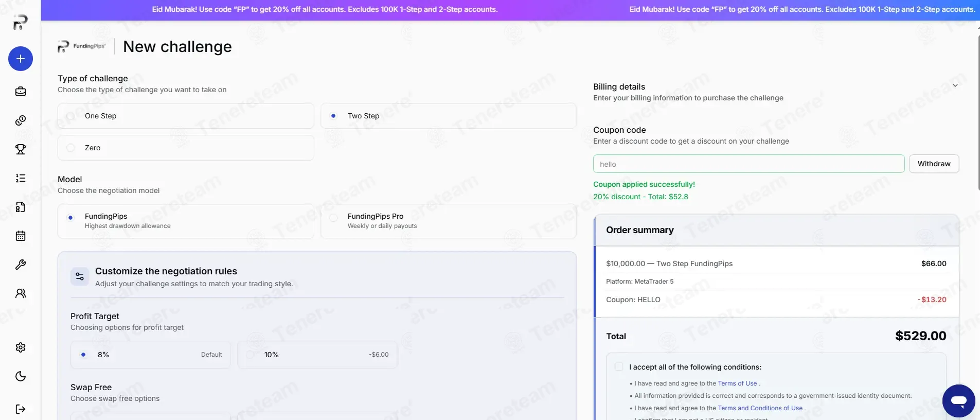Screen dimensions: 980x420
Task: Open the certificate document icon in the sidebar
Action: pos(21,207)
